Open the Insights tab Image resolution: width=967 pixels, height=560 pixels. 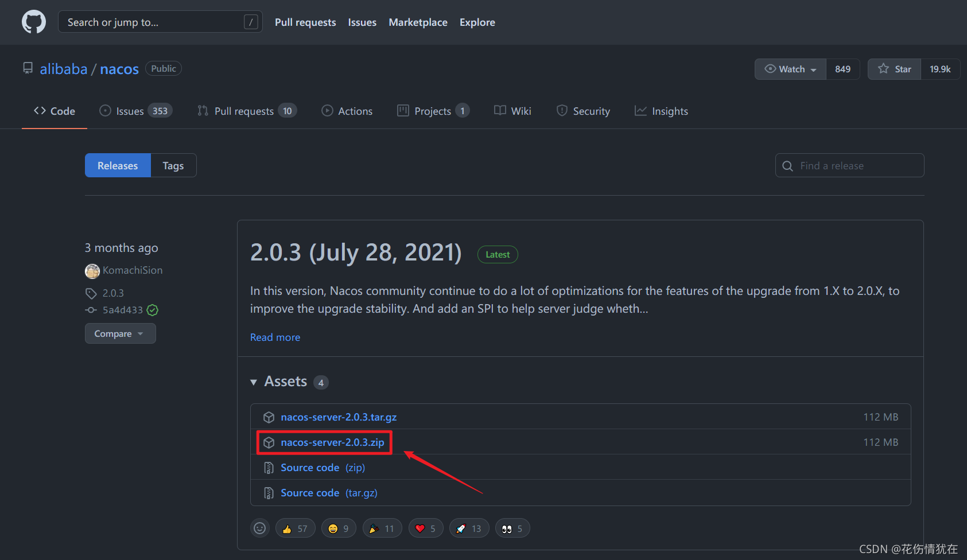tap(662, 111)
